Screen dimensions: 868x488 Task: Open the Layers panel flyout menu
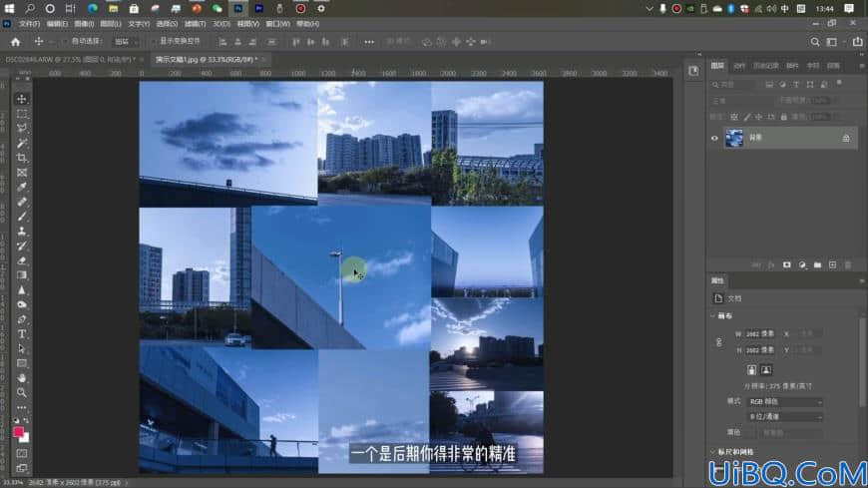click(x=861, y=66)
